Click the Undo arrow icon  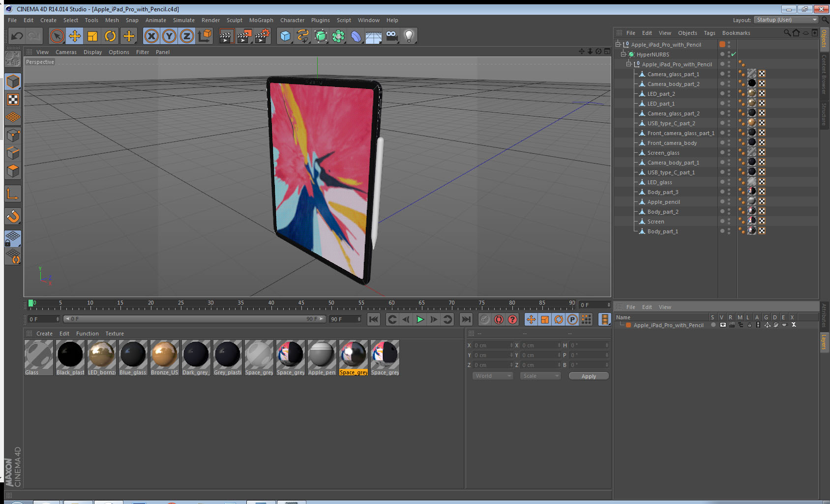point(17,36)
